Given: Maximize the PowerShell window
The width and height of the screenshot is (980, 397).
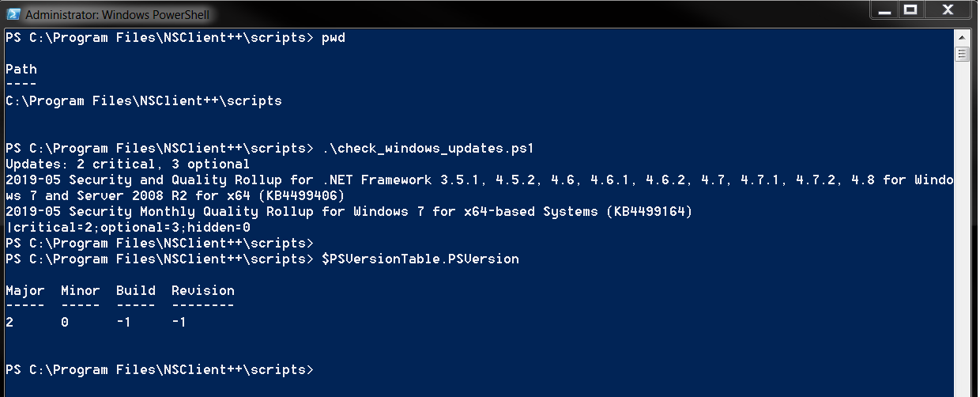Looking at the screenshot, I should [x=910, y=10].
